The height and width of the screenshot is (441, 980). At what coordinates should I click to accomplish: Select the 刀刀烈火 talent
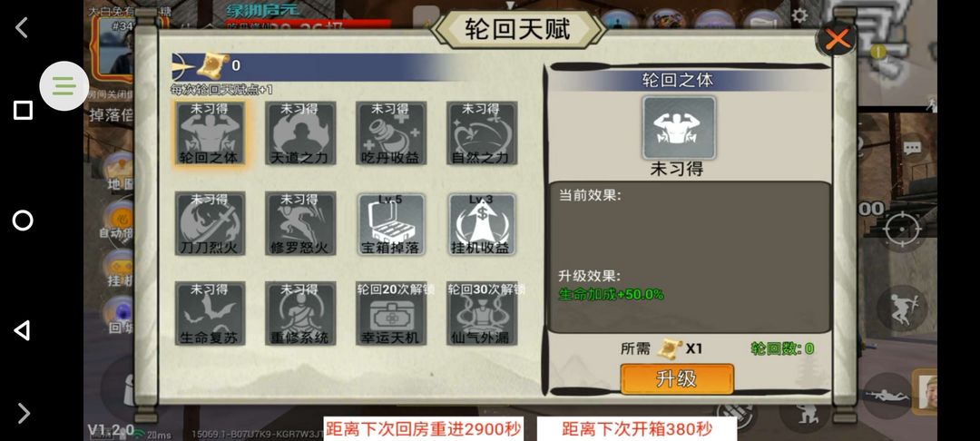[210, 223]
